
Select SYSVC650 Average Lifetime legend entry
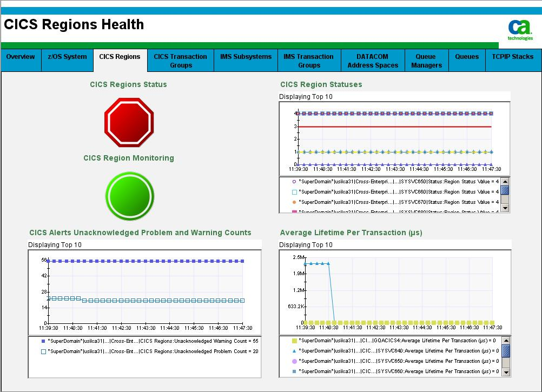(395, 361)
